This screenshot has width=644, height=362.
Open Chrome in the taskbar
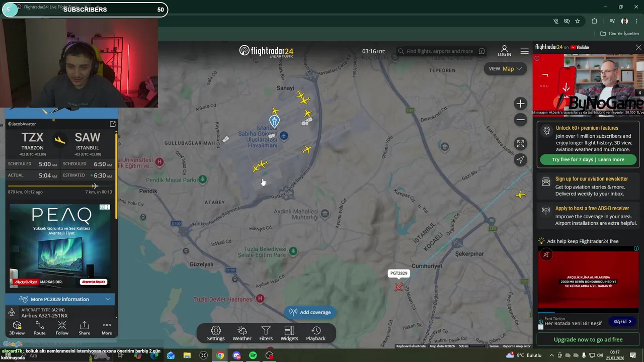point(220,355)
